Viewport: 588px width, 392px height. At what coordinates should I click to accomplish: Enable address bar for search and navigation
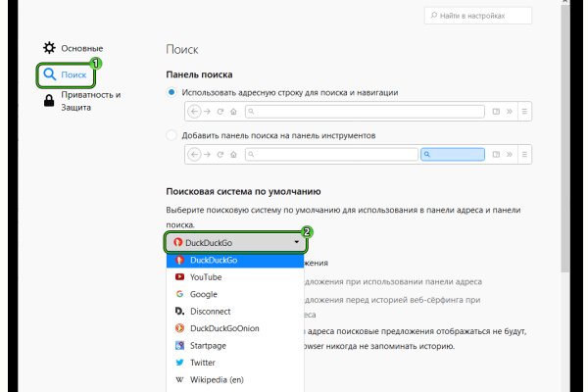[172, 92]
